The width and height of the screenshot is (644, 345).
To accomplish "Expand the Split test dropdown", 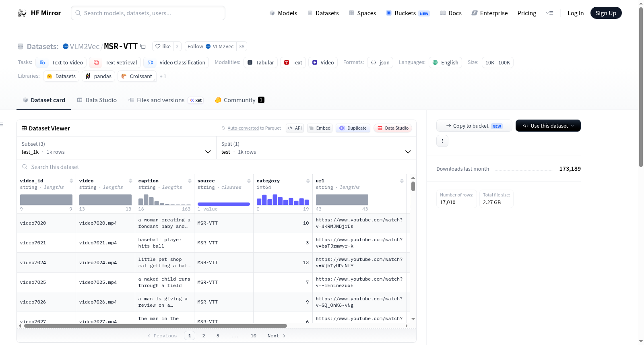I will 316,148.
